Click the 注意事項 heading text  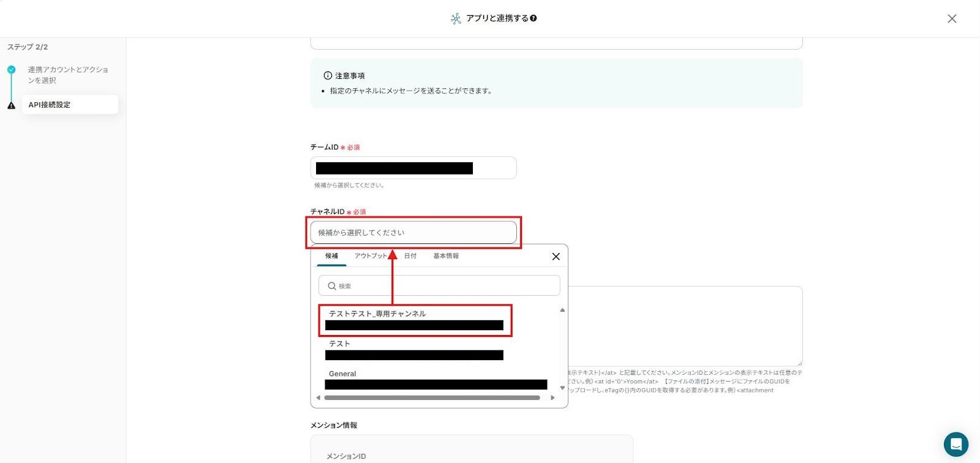[x=350, y=76]
